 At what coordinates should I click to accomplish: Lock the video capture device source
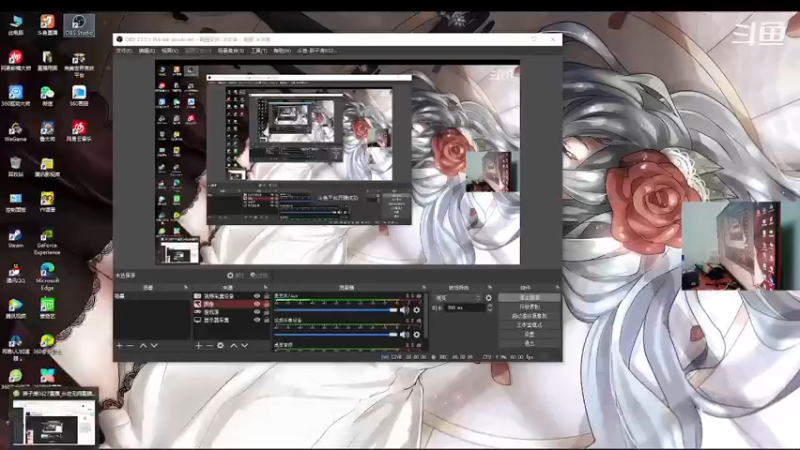[x=266, y=296]
